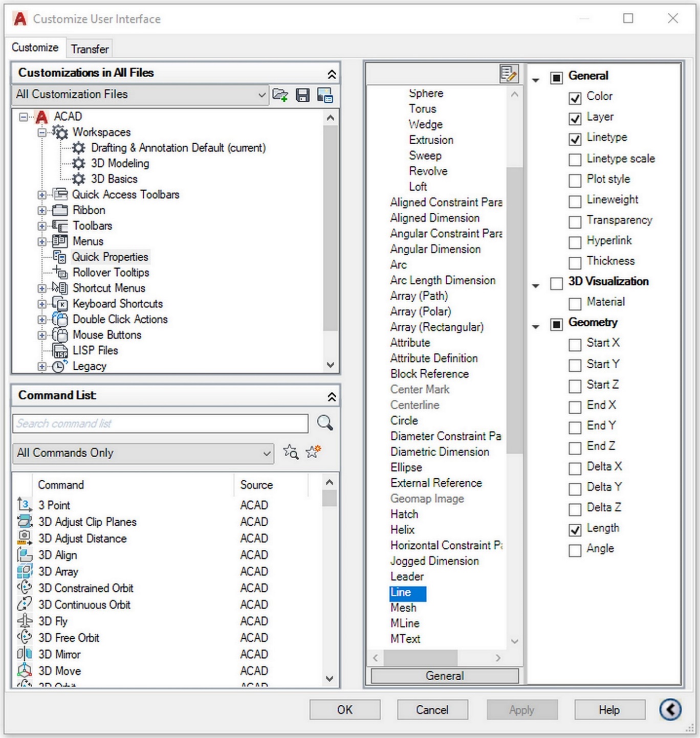
Task: Click the 3D Adjust Distance command icon
Action: coord(25,538)
